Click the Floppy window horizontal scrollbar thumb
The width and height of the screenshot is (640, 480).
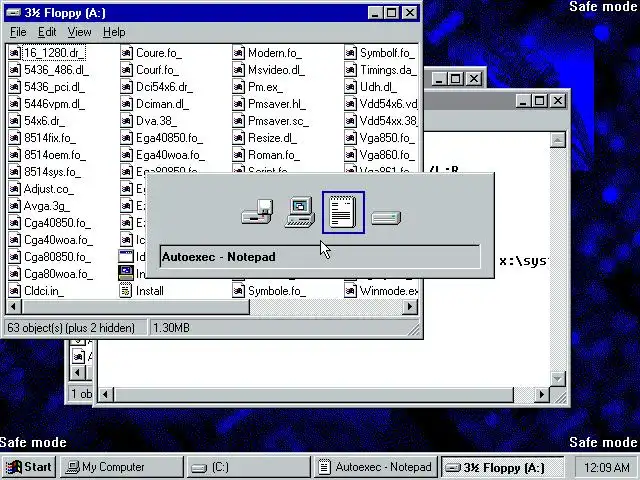click(135, 307)
